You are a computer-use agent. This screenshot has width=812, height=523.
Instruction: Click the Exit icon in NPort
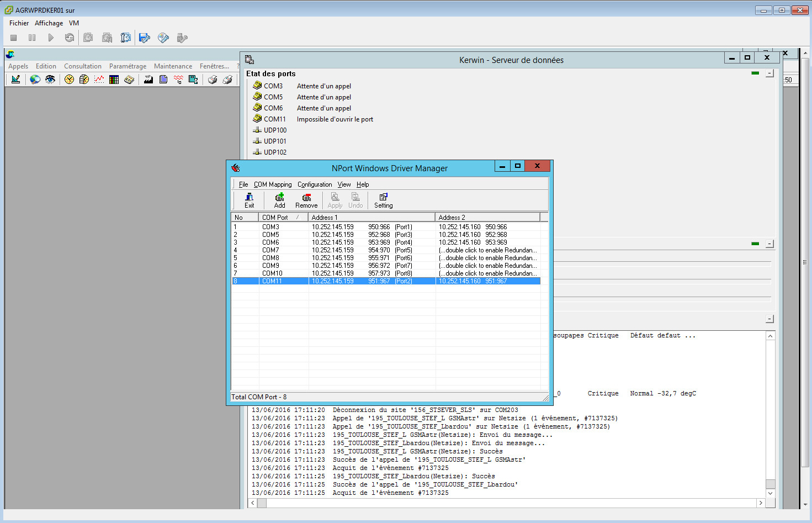(x=249, y=200)
